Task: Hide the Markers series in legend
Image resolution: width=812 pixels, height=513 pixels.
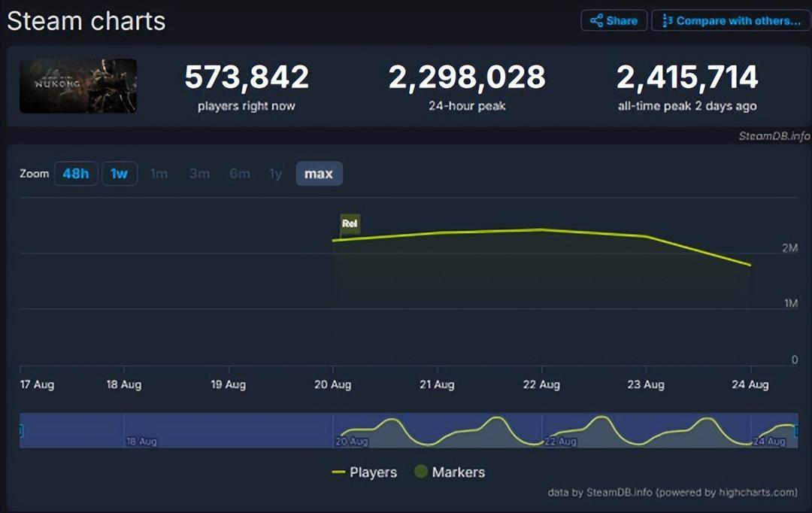Action: 449,472
